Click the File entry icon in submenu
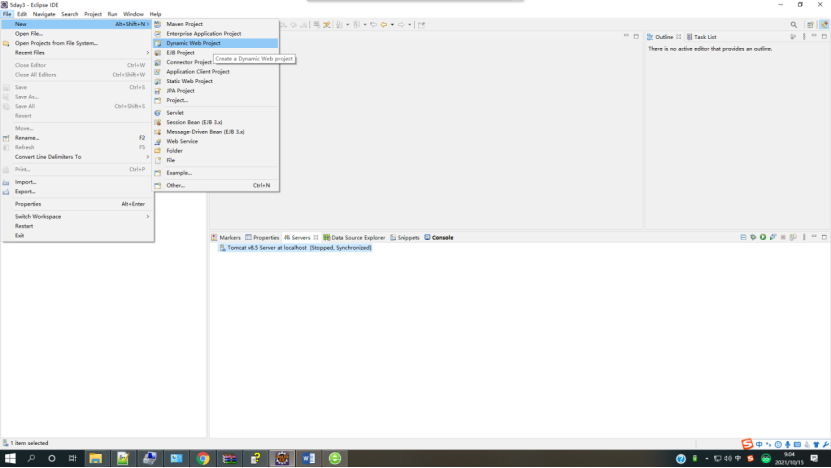This screenshot has width=831, height=468. [157, 160]
